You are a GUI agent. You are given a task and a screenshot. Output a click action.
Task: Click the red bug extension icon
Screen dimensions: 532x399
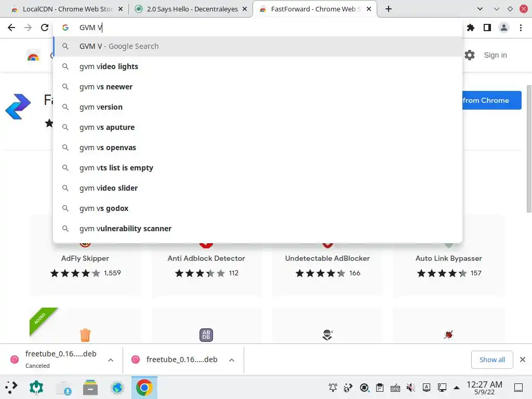[448, 335]
